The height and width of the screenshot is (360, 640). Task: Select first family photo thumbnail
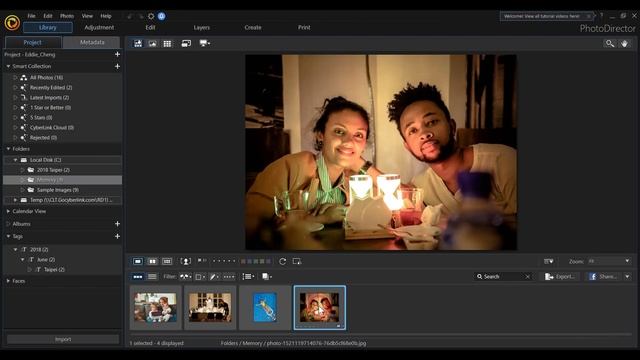tap(156, 308)
